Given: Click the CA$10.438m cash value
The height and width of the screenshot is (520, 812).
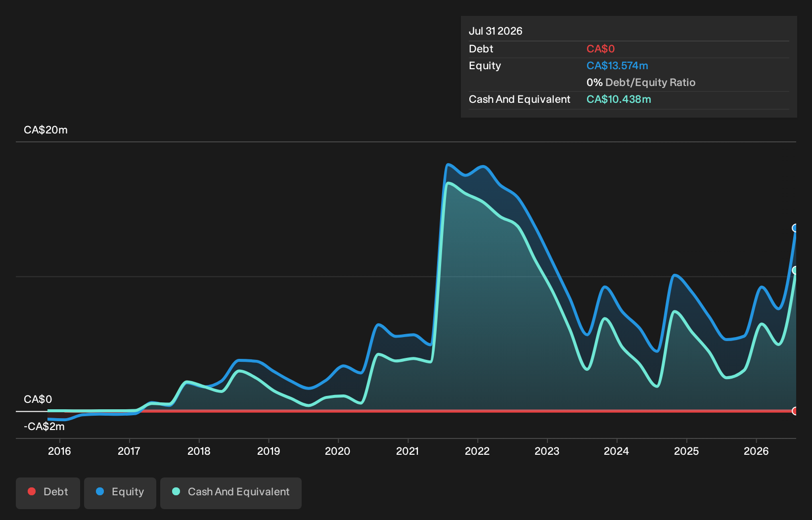Looking at the screenshot, I should click(619, 99).
